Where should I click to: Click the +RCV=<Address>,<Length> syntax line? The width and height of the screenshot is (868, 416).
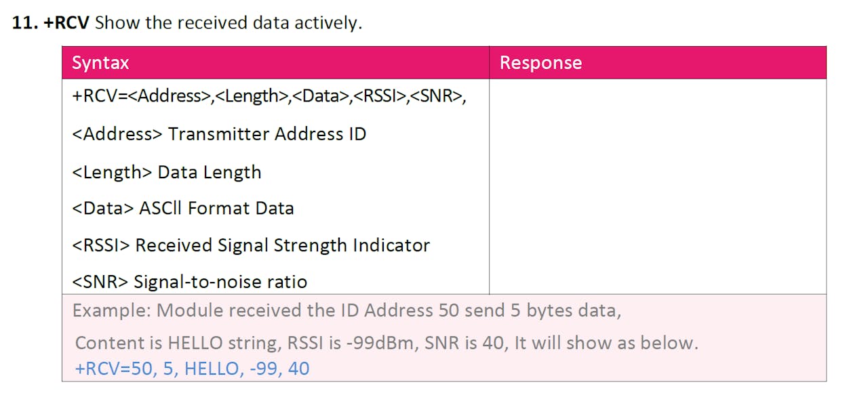pyautogui.click(x=269, y=96)
